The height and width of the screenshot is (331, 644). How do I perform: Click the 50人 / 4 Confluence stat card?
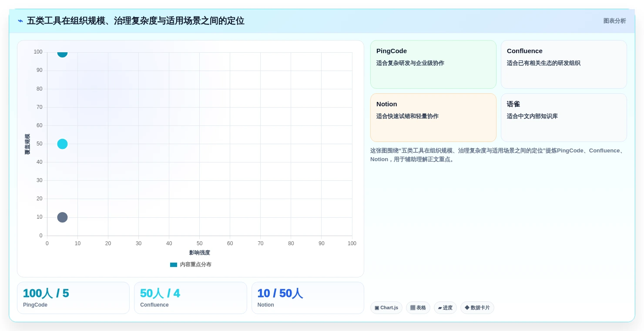191,298
